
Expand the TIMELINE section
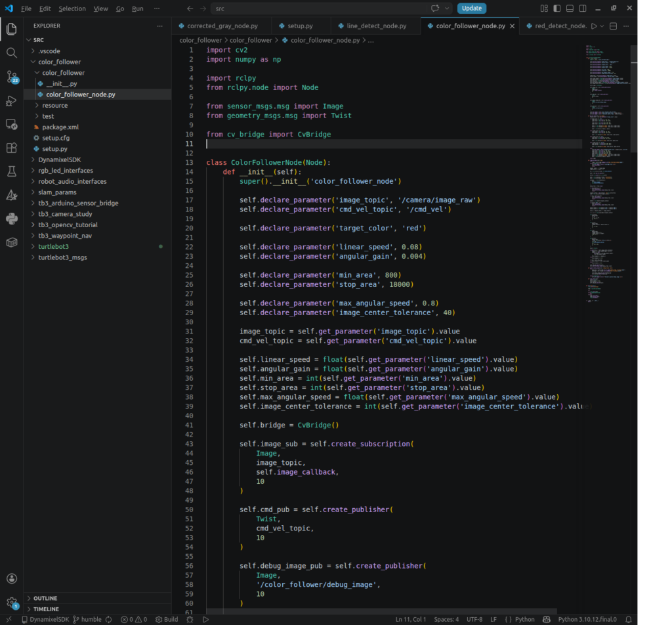coord(29,609)
